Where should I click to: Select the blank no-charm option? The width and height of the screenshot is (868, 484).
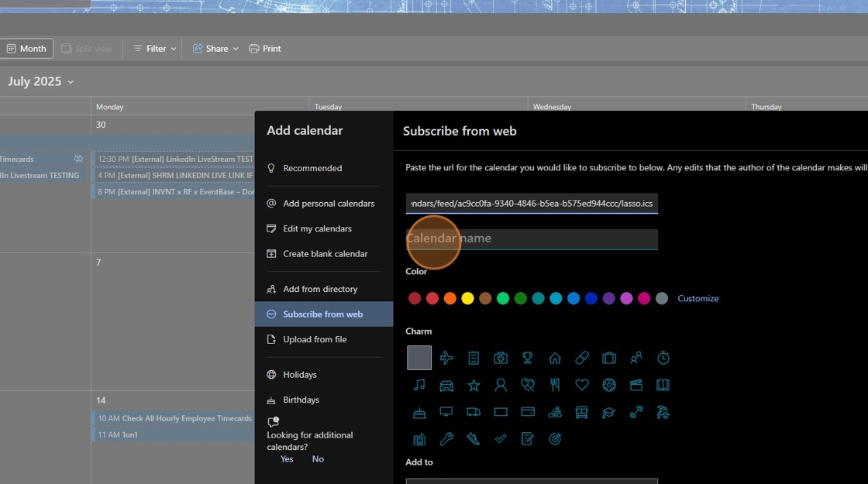tap(419, 358)
